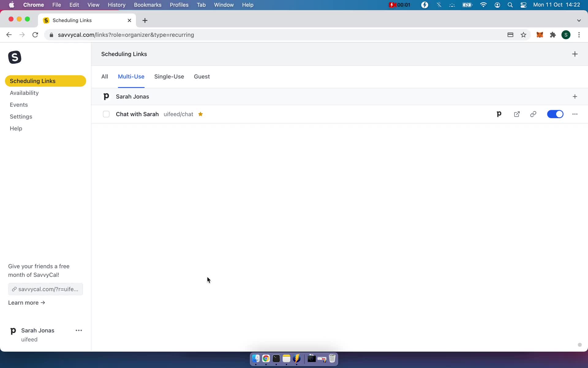588x368 pixels.
Task: Click the Help section in sidebar
Action: click(16, 128)
